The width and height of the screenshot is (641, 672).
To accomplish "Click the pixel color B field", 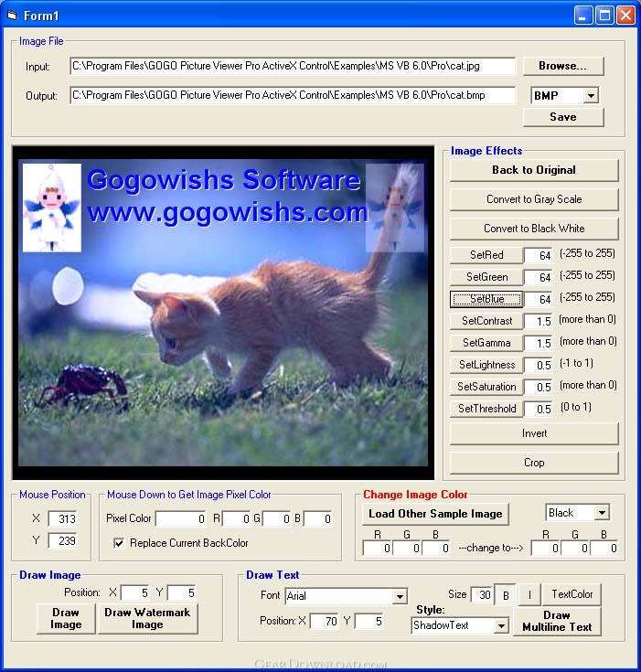I will [318, 519].
